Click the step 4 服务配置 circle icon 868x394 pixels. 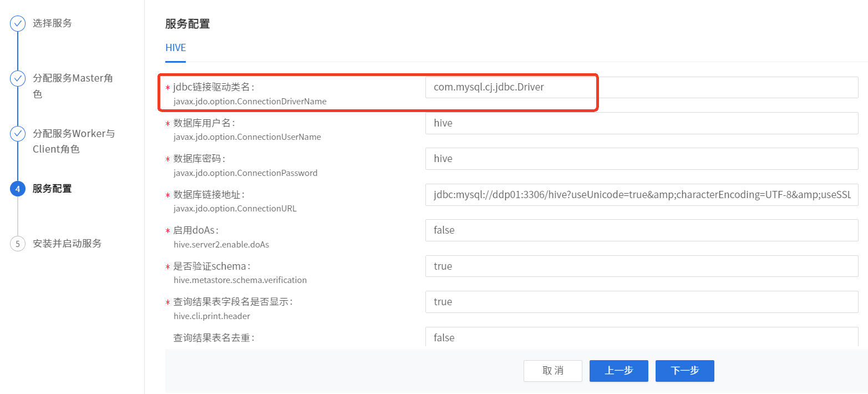(18, 189)
